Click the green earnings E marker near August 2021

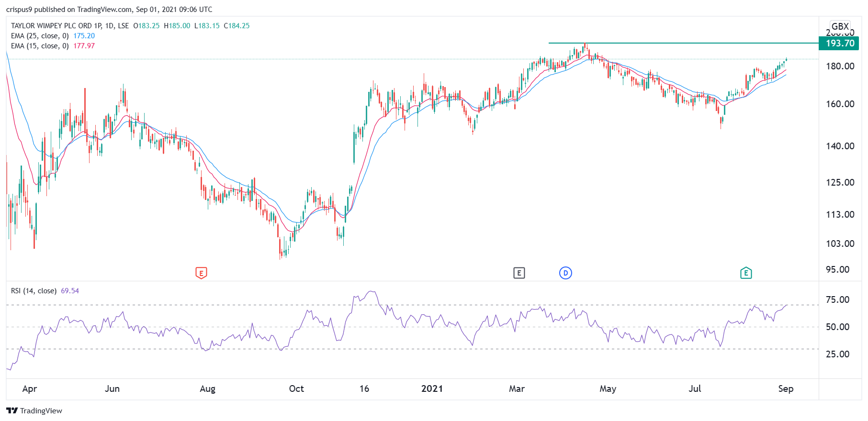[746, 273]
